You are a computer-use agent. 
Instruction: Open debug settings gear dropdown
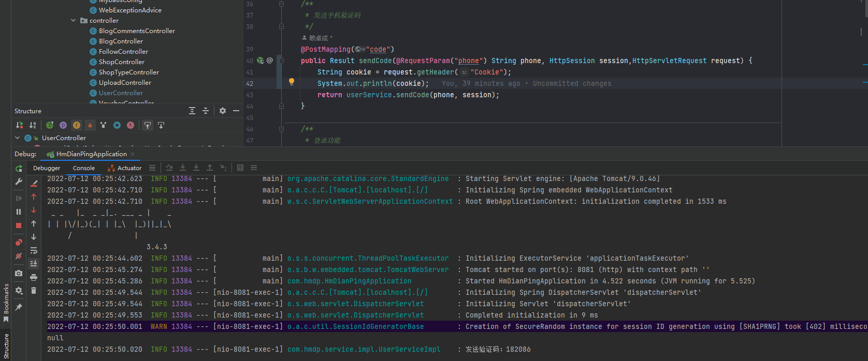pos(19,290)
